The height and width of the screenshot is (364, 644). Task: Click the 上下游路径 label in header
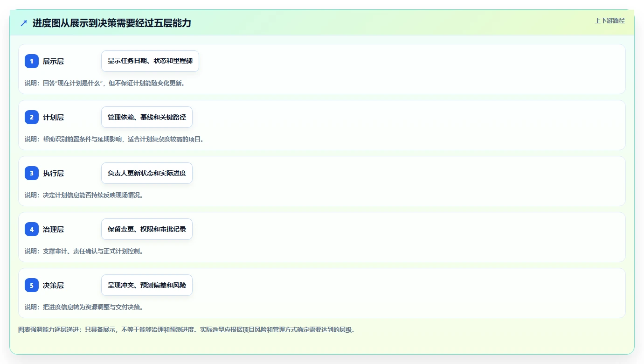609,21
